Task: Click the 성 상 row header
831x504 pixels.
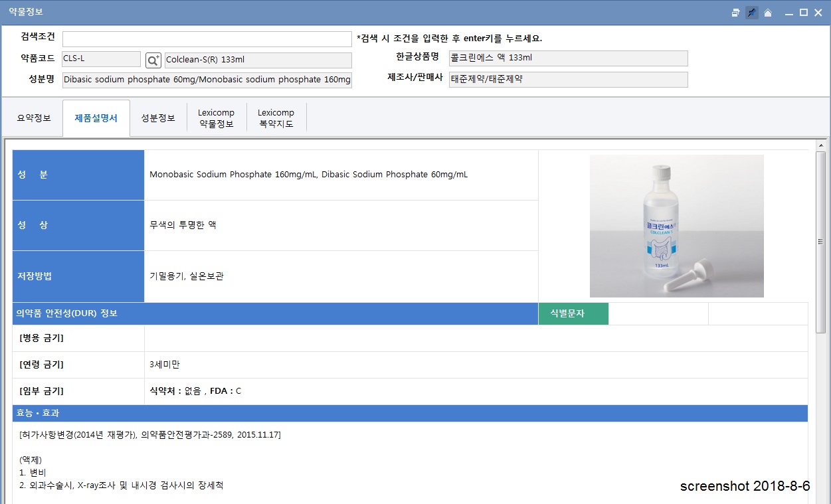Action: (x=78, y=226)
